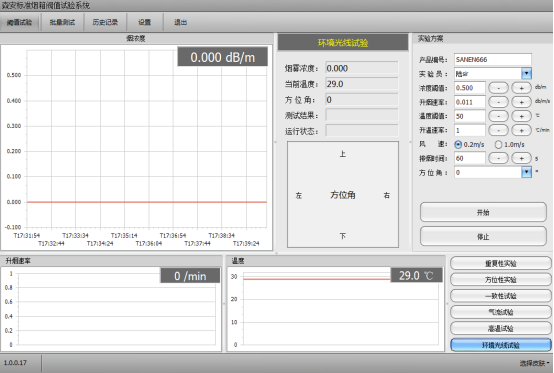Screen dimensions: 554x373
Task: Select the 0.2m/s wind speed radio
Action: pyautogui.click(x=458, y=144)
